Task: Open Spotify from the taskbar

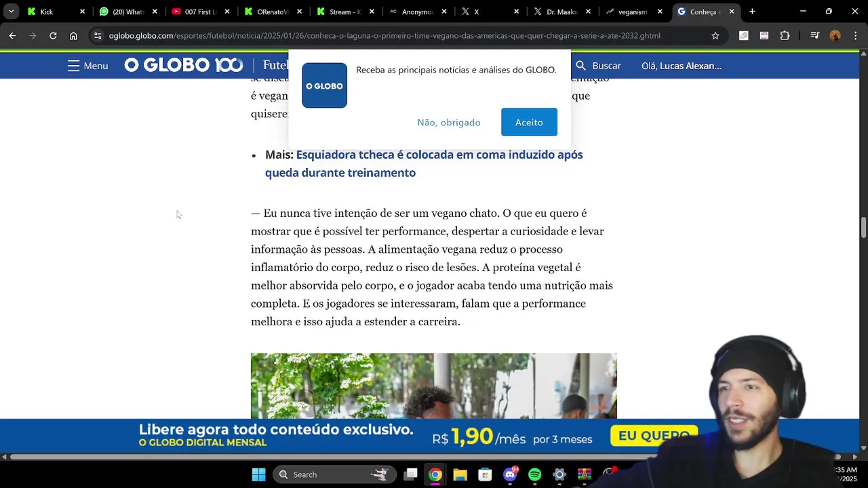Action: click(x=534, y=474)
